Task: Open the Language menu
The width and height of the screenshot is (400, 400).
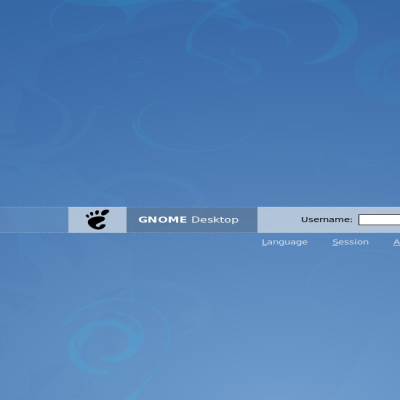Action: coord(284,242)
